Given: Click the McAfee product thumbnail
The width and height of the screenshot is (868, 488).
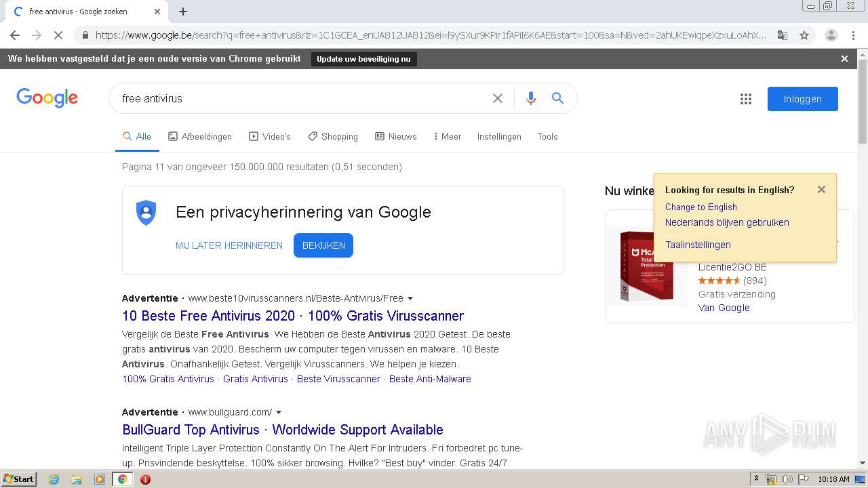Looking at the screenshot, I should pos(647,266).
